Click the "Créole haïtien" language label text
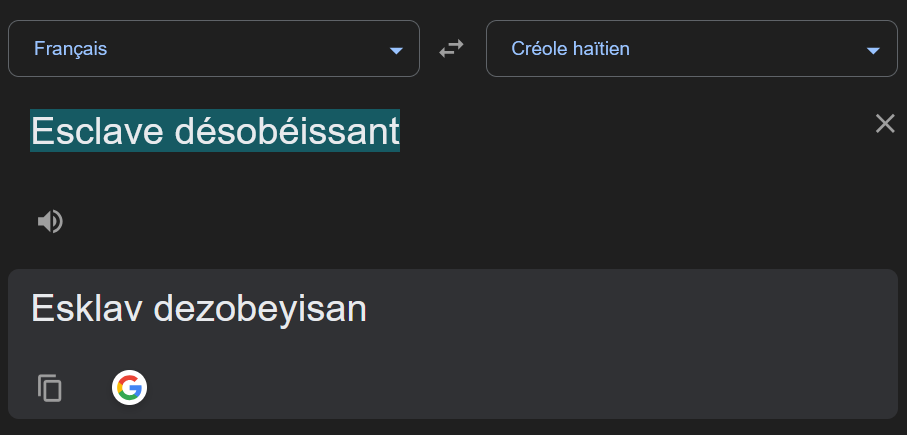 570,48
